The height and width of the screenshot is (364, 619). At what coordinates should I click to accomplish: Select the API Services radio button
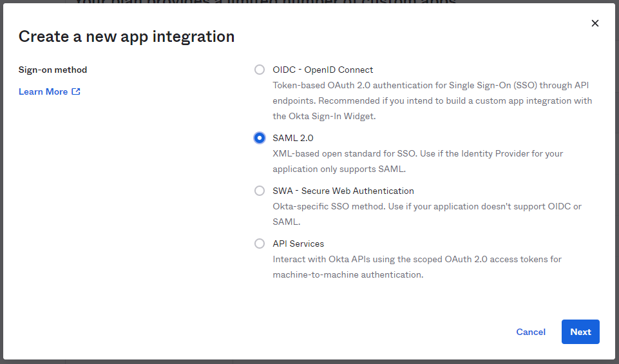[x=260, y=244]
